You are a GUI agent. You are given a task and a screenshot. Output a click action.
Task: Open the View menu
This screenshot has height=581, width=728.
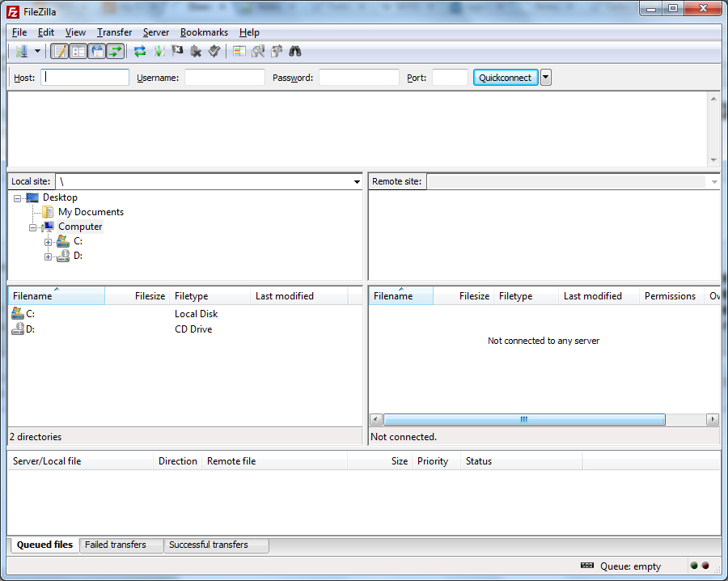(75, 32)
